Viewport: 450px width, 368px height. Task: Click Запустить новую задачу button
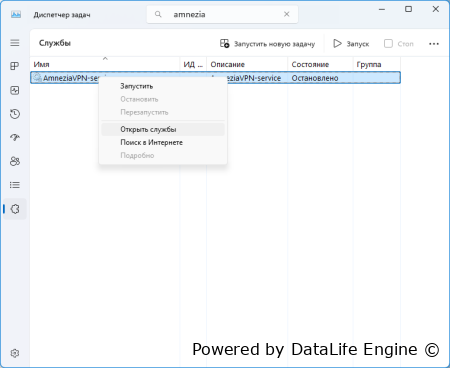click(267, 44)
